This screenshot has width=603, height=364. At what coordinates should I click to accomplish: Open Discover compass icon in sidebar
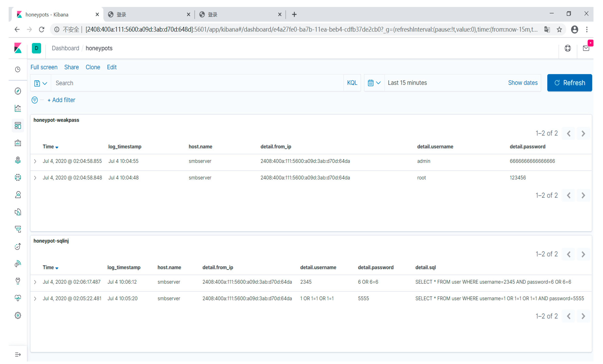18,91
